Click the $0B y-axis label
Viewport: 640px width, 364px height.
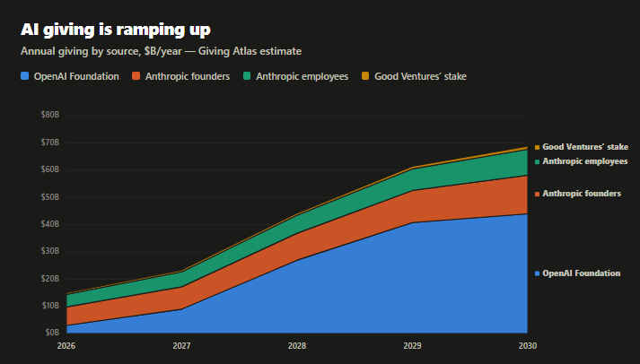coord(52,333)
